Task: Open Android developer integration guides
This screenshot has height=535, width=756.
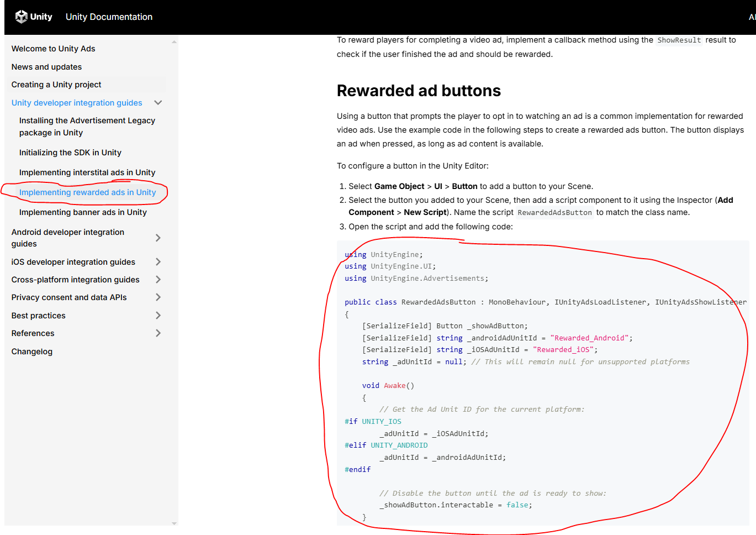Action: point(68,238)
